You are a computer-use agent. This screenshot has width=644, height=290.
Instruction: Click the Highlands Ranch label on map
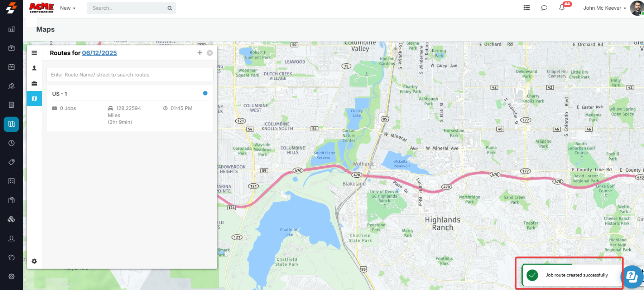443,223
